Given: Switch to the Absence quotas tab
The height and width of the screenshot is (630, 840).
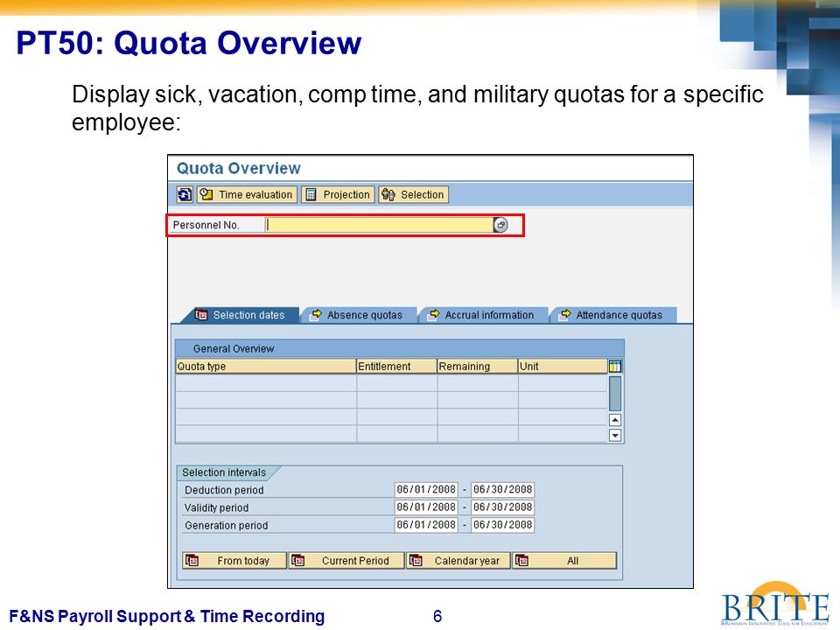Looking at the screenshot, I should [x=358, y=315].
